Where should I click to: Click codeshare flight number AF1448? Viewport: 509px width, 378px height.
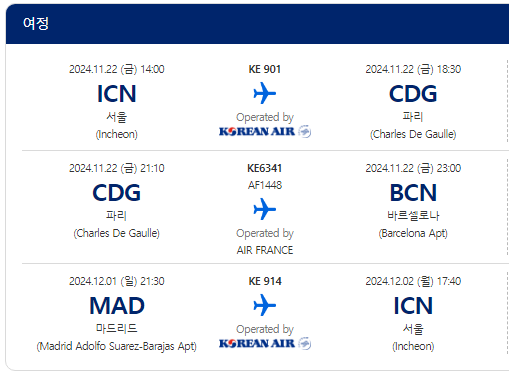[x=265, y=185]
